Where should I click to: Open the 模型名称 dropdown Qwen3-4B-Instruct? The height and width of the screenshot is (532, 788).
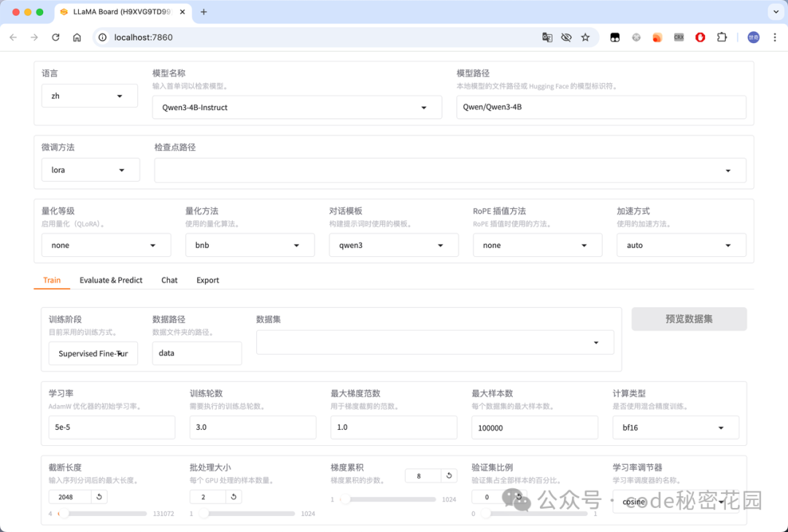pos(297,107)
